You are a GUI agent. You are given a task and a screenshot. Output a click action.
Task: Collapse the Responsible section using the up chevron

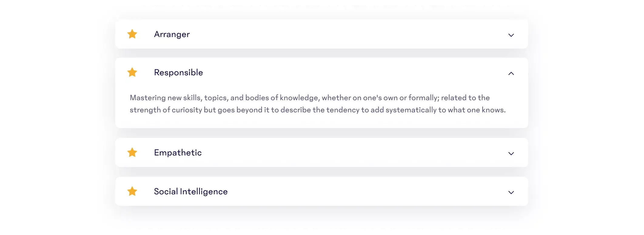coord(511,73)
